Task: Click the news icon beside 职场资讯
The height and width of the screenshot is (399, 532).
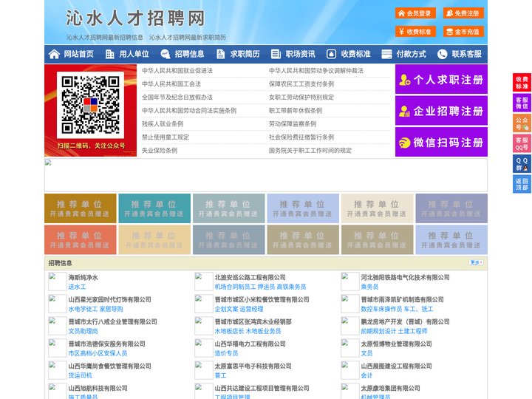Action: (x=276, y=54)
